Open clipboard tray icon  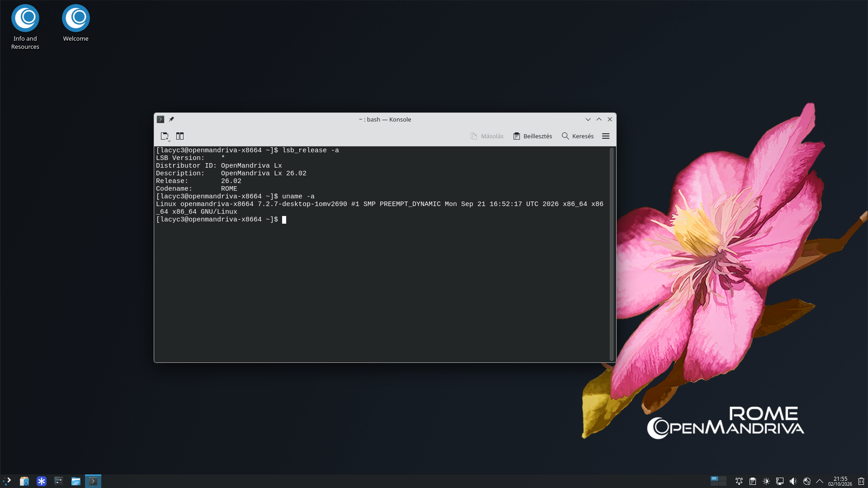click(x=753, y=481)
